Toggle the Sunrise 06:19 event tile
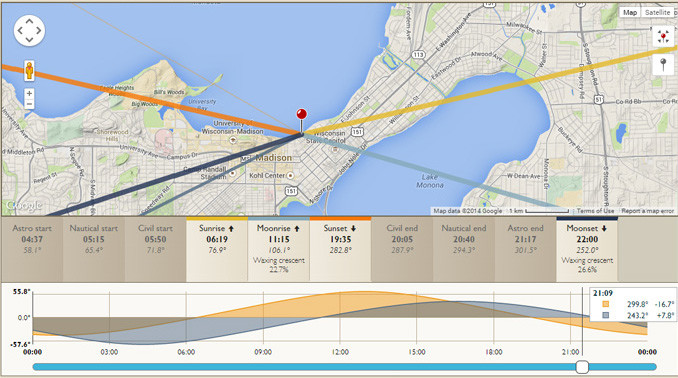 point(217,249)
